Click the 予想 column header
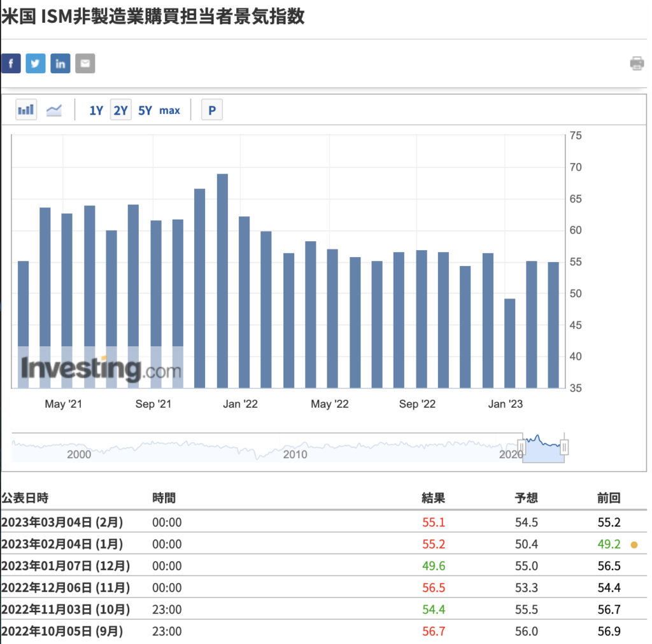Viewport: 652px width, 644px height. pyautogui.click(x=527, y=498)
